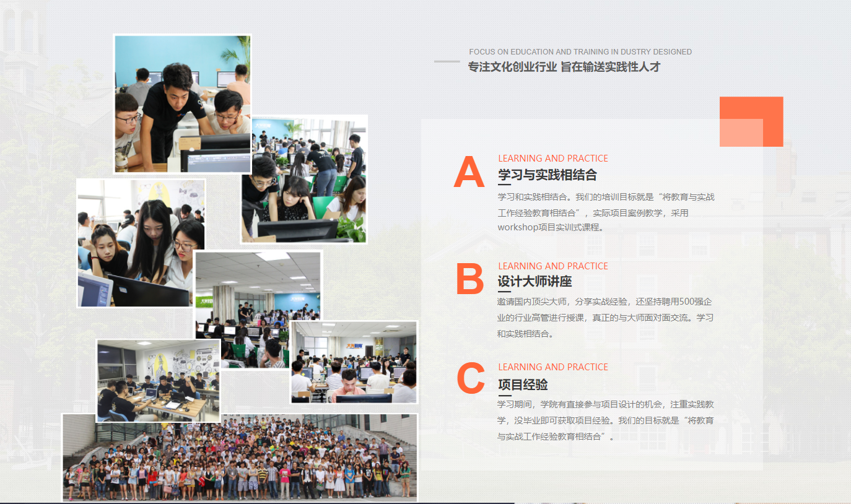Open photo of instructor leaning over students
This screenshot has width=851, height=504.
[x=182, y=103]
